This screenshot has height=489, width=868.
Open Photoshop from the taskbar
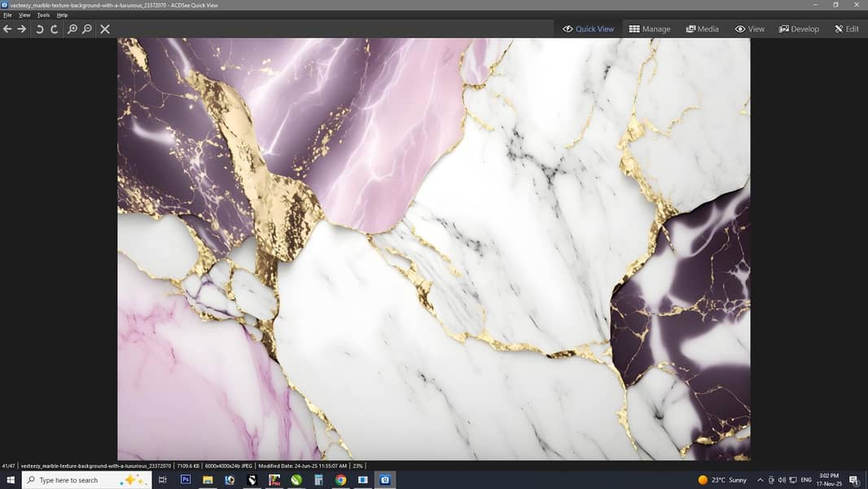click(x=186, y=479)
